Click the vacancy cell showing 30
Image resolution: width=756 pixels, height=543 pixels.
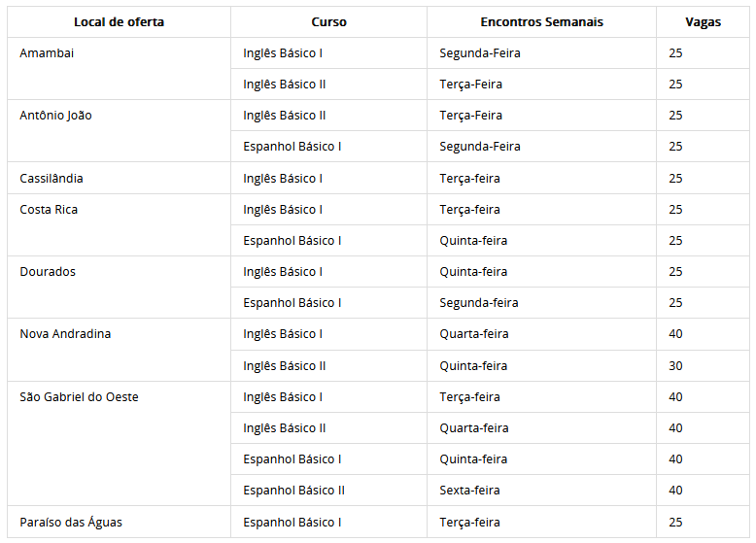coord(675,366)
